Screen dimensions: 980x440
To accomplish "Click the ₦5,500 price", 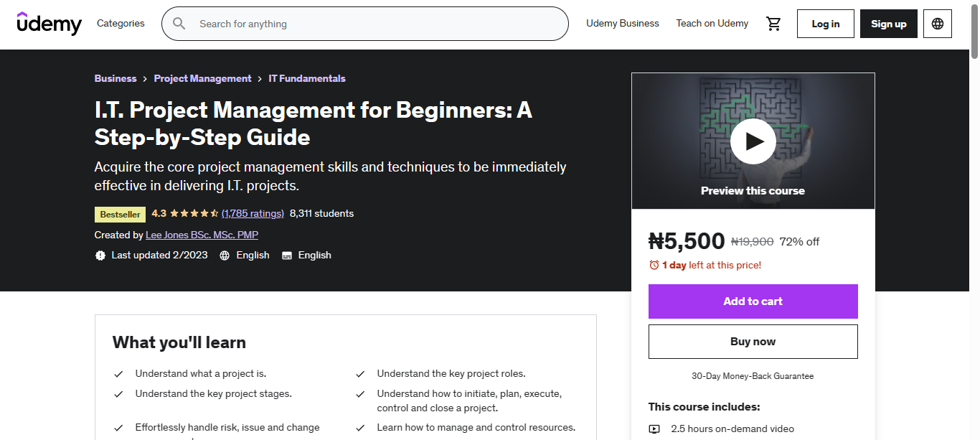I will pos(687,241).
